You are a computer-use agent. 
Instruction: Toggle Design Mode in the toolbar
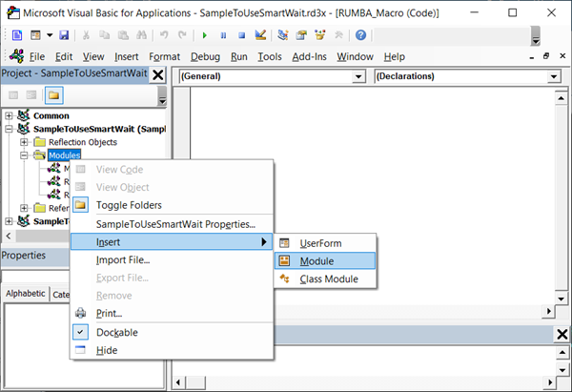coord(258,35)
